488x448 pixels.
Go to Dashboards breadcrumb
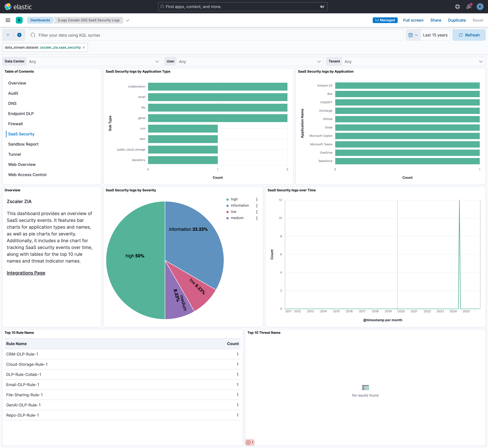40,20
